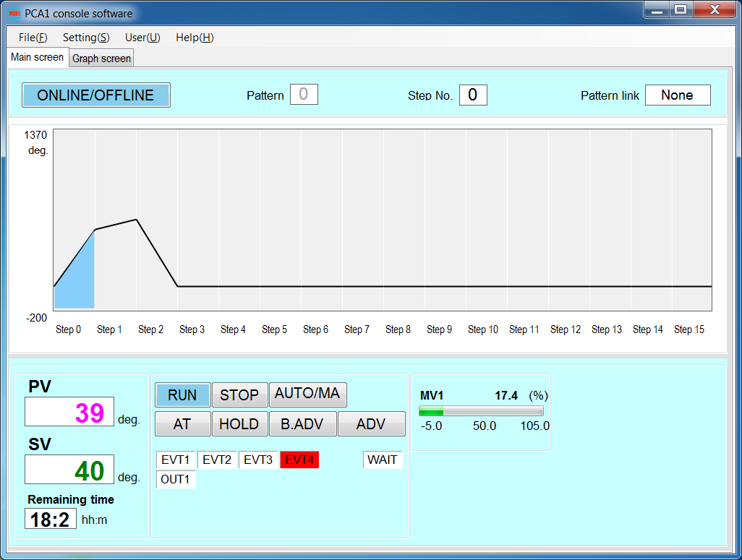This screenshot has height=560, width=742.
Task: Click the MV1 output progress bar
Action: click(481, 410)
